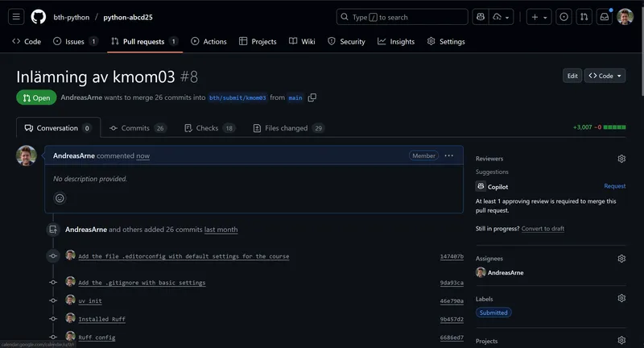Open the Copilot chat icon in header

(481, 17)
